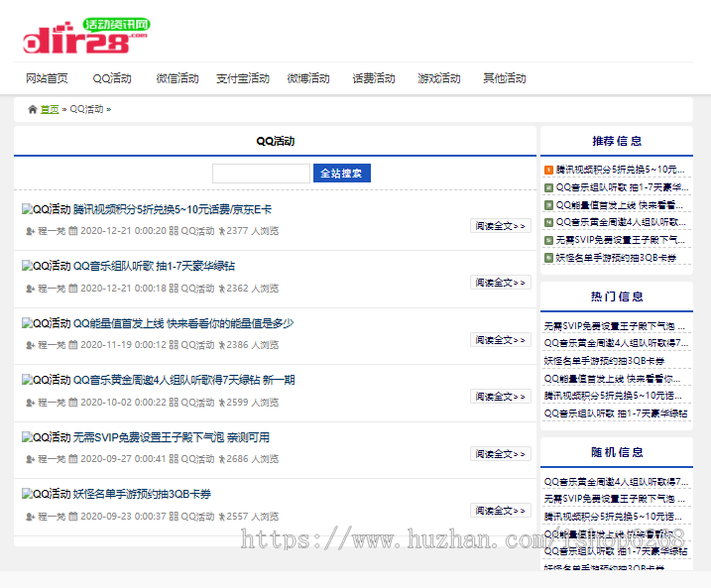
Task: Click the broken image icon of 腾讯视频积分 article
Action: [27, 209]
